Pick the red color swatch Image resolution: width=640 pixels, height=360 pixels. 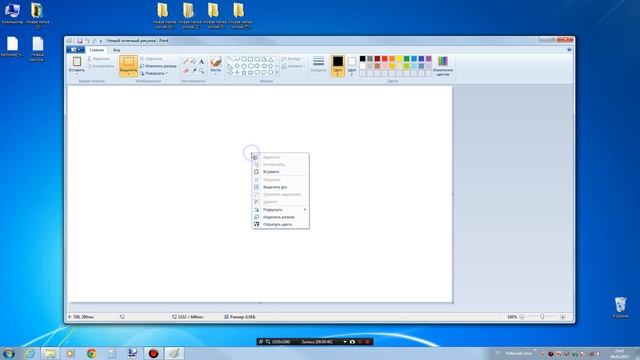pos(384,59)
